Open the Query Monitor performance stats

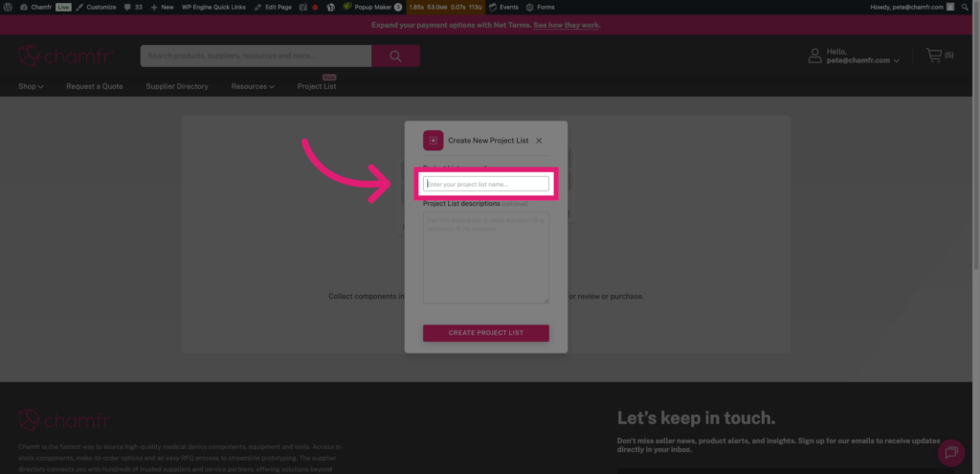coord(445,7)
